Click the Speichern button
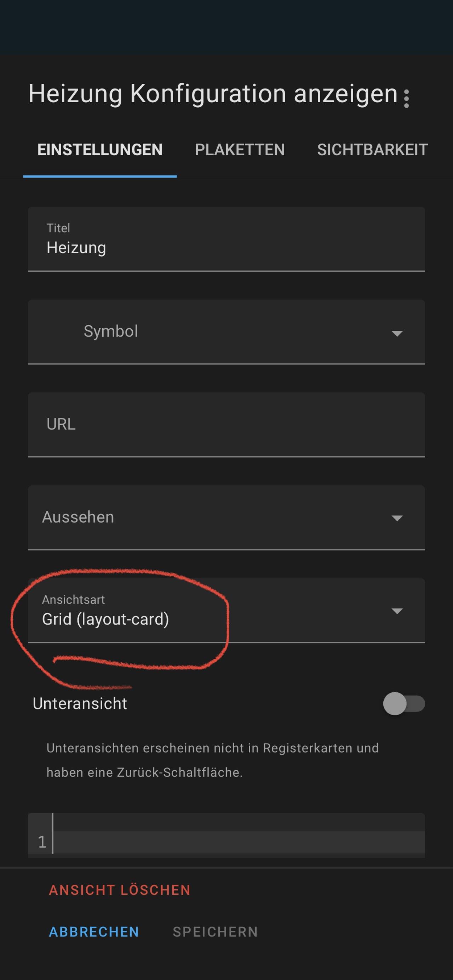The width and height of the screenshot is (453, 980). tap(216, 932)
